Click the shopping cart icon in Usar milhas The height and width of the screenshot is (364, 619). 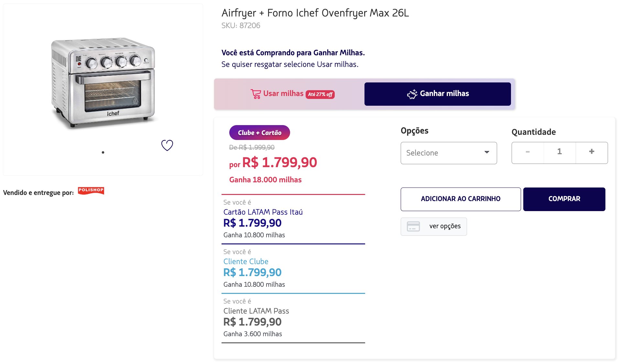[x=255, y=94]
